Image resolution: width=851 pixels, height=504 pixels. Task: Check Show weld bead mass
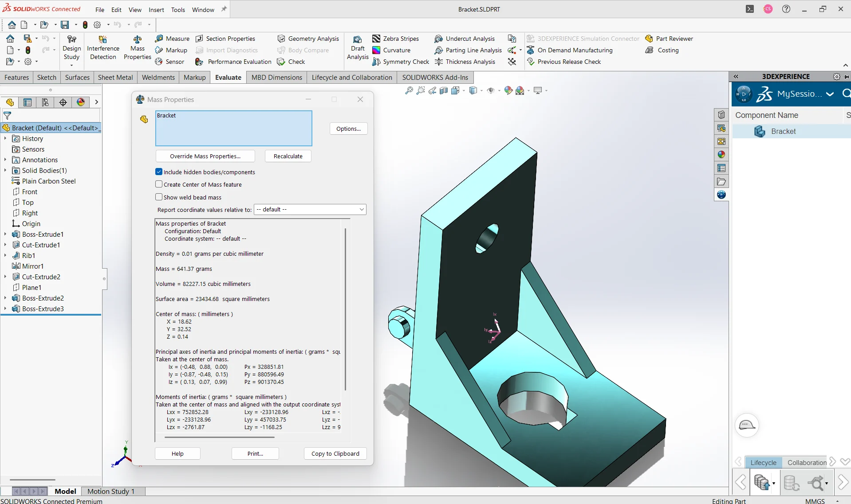pyautogui.click(x=158, y=197)
